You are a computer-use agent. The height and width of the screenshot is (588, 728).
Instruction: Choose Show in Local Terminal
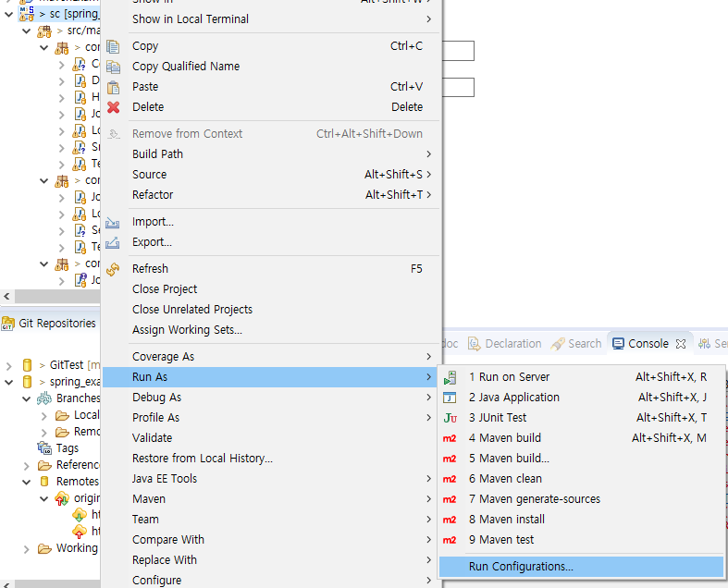click(x=270, y=19)
